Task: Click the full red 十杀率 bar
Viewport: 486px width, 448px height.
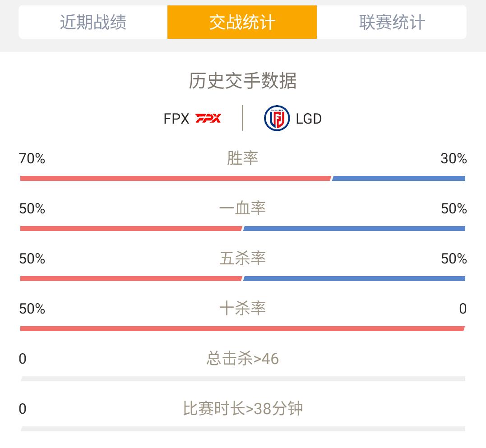Action: pyautogui.click(x=242, y=329)
